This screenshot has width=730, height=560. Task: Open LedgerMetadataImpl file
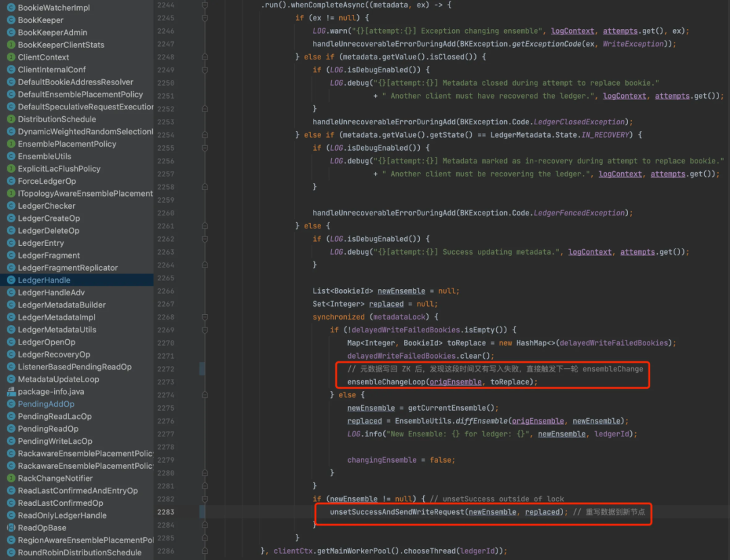(56, 317)
